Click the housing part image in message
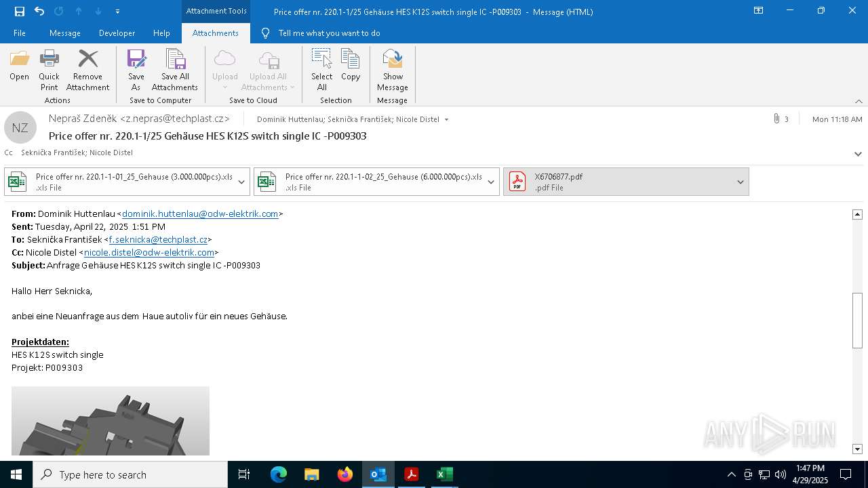 (111, 421)
